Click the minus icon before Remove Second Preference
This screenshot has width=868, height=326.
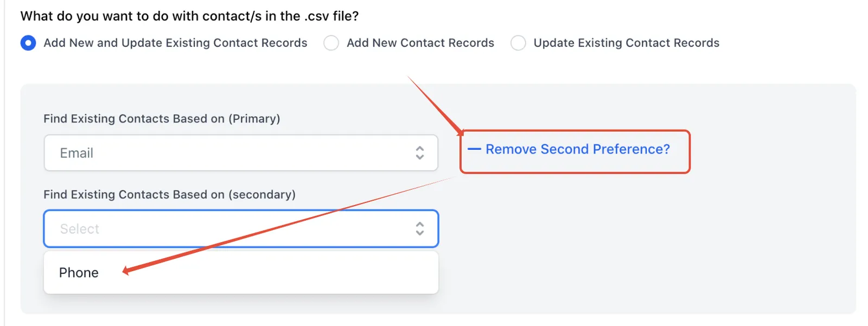pyautogui.click(x=474, y=149)
